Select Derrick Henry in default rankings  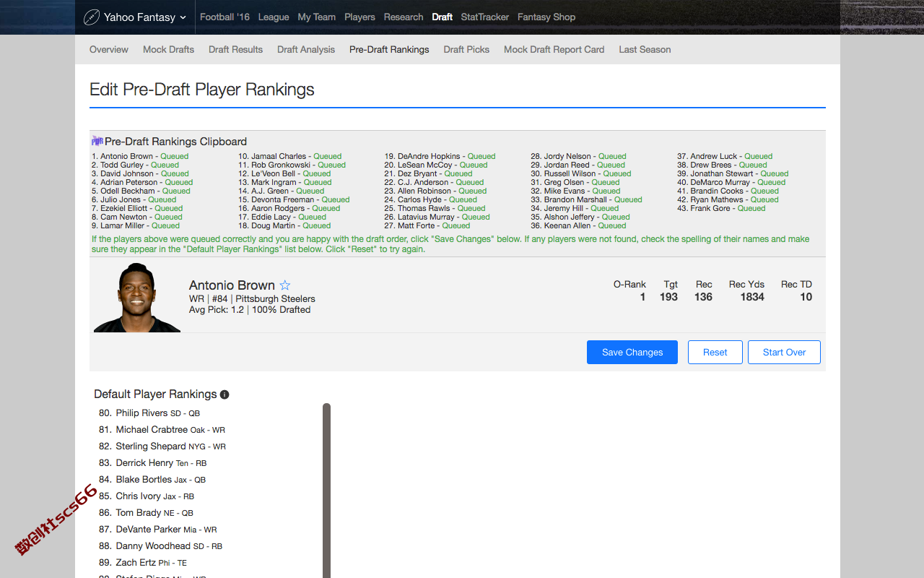pos(153,463)
